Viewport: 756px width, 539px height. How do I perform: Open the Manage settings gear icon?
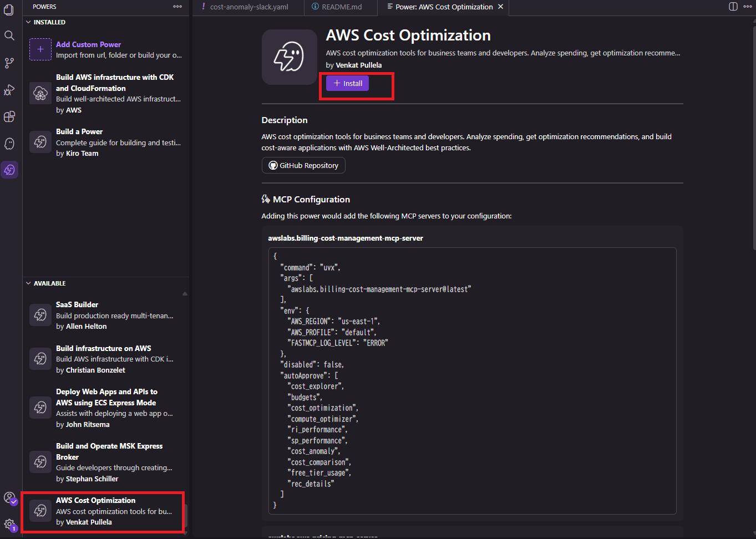(x=9, y=523)
